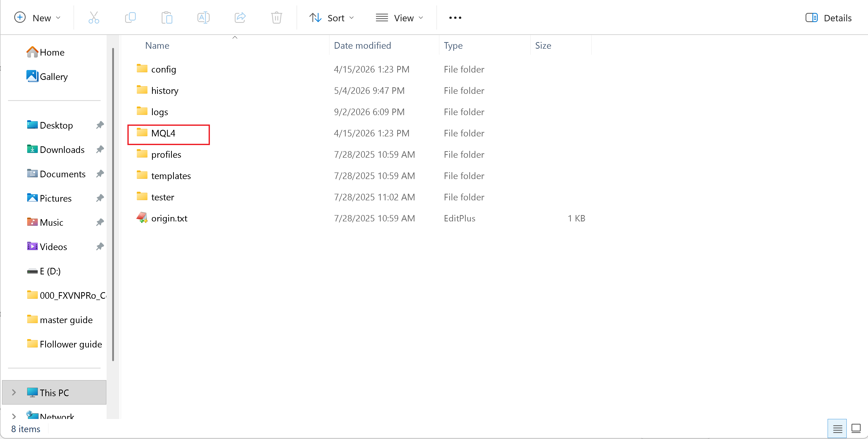868x439 pixels.
Task: Unpin icon next to Desktop
Action: (100, 125)
